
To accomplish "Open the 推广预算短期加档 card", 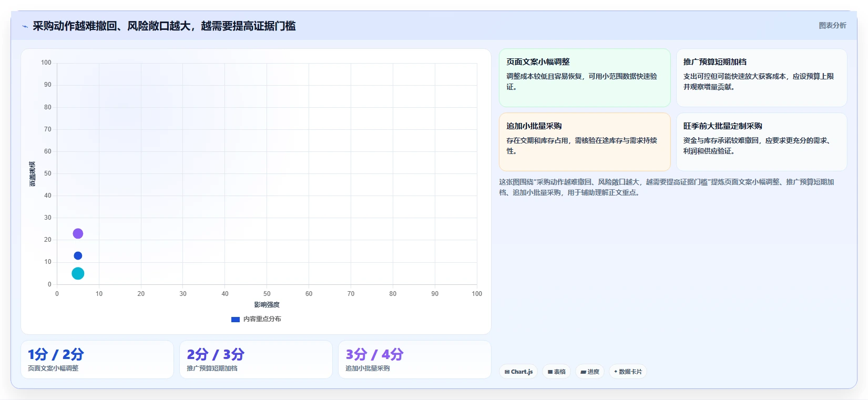I will point(761,78).
